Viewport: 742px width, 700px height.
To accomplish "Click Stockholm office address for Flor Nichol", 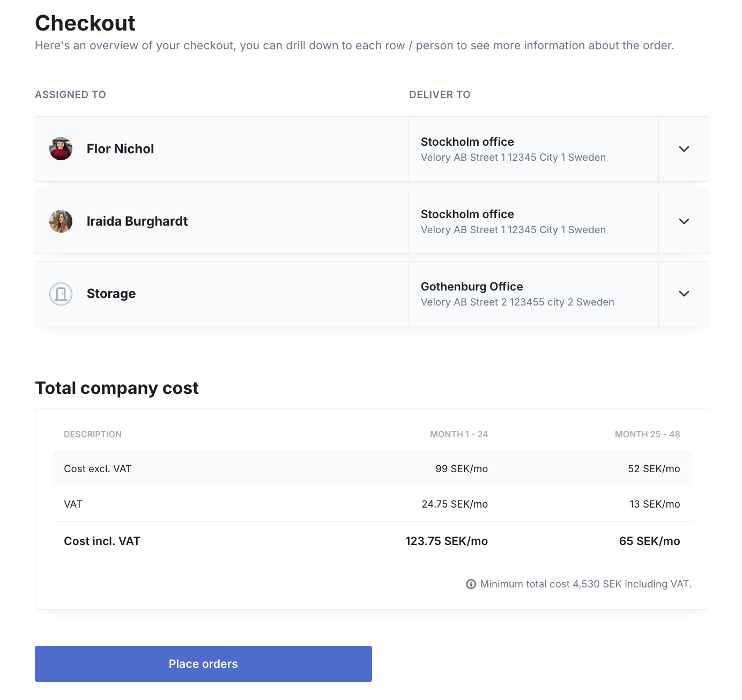I will (513, 150).
